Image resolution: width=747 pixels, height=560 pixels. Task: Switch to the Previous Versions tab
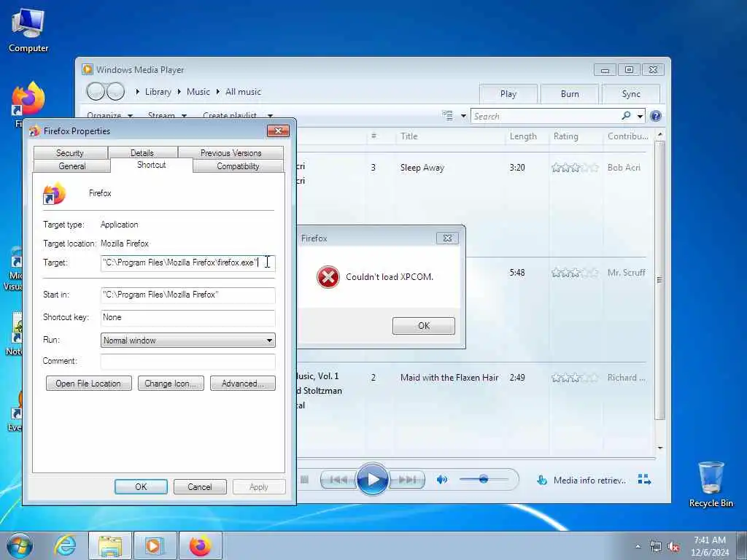click(231, 153)
